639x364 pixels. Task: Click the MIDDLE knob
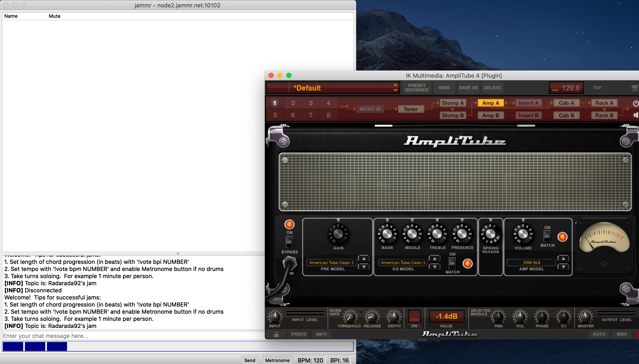pyautogui.click(x=412, y=234)
